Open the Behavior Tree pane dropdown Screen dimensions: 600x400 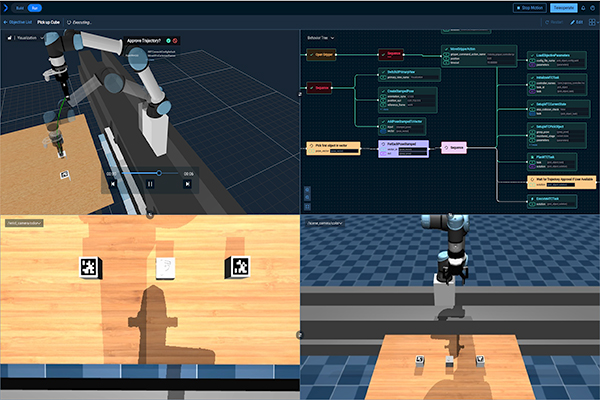click(x=321, y=38)
